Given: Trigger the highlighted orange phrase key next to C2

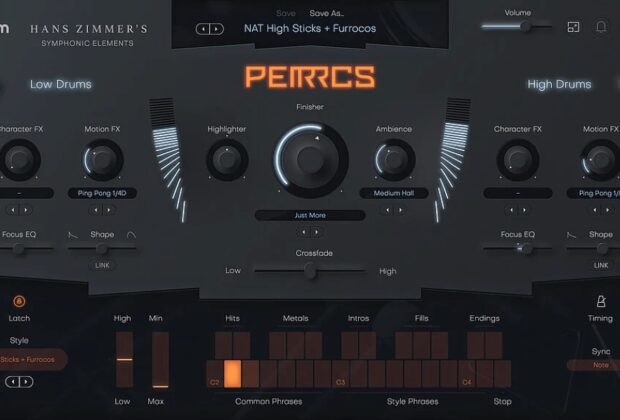Looking at the screenshot, I should tap(232, 373).
